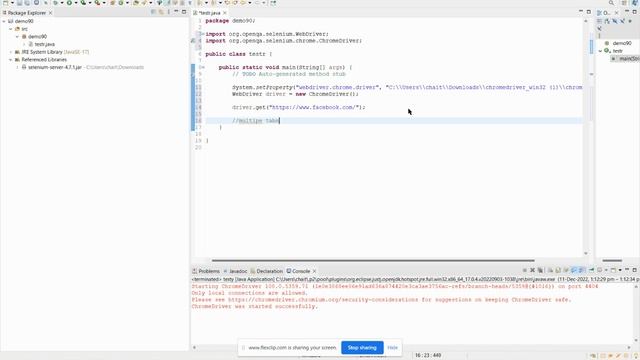
Task: Click Display Selected Console icon
Action: [x=600, y=270]
